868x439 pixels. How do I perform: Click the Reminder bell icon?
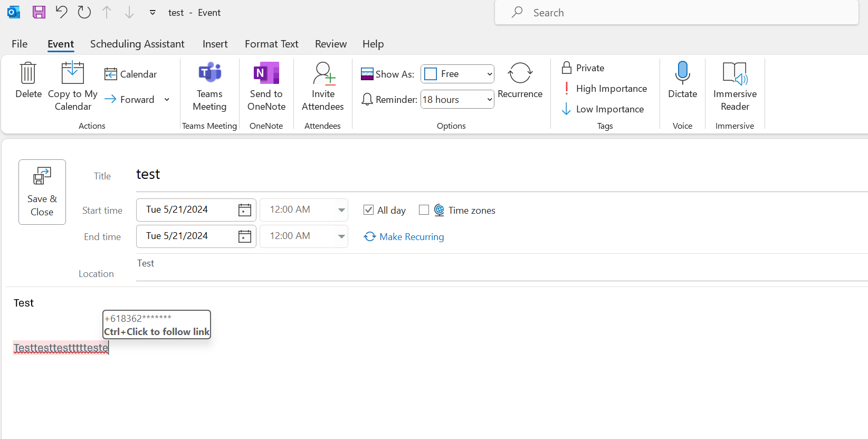[x=367, y=99]
